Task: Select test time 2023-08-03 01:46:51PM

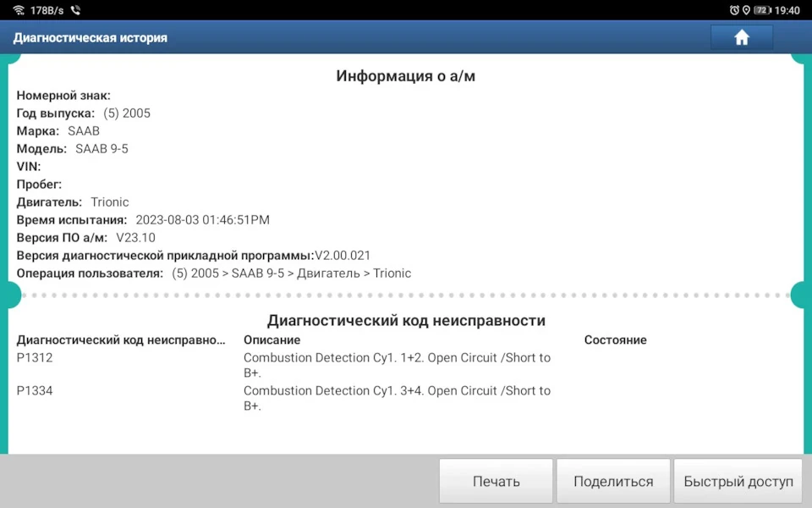Action: coord(202,220)
